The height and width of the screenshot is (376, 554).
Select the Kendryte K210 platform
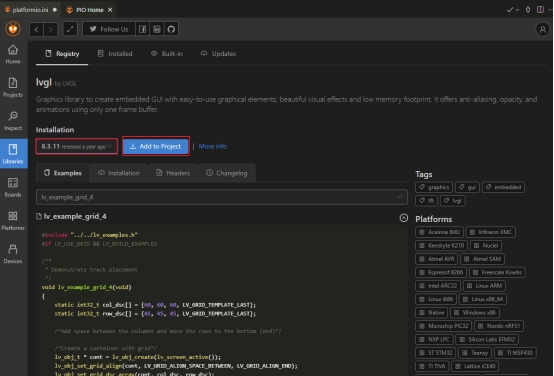tap(442, 245)
